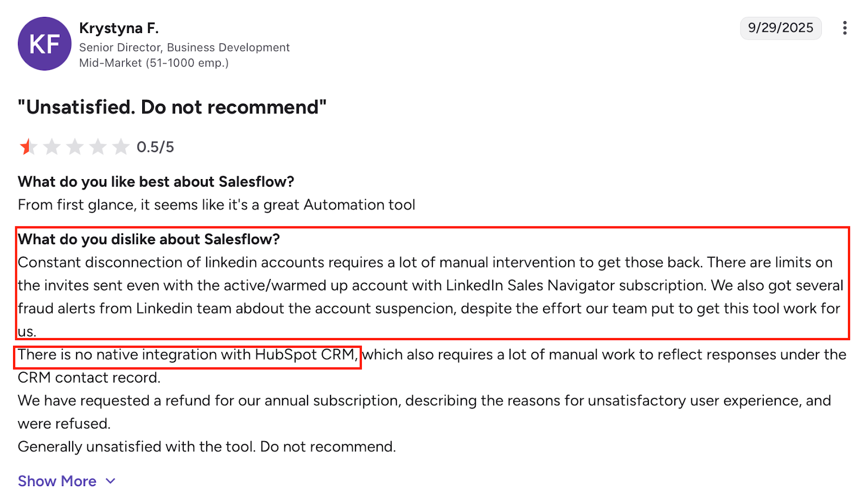The width and height of the screenshot is (868, 503).
Task: Adjust the 0.5/5 star rating control
Action: coord(75,146)
